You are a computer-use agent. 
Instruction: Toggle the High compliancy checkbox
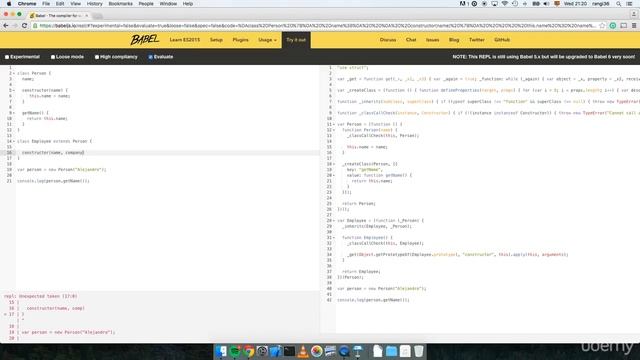click(97, 57)
